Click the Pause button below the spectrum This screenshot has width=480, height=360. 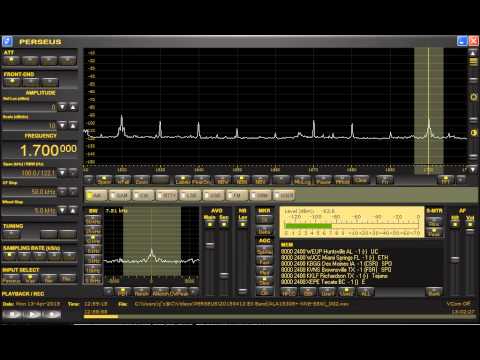pyautogui.click(x=324, y=180)
